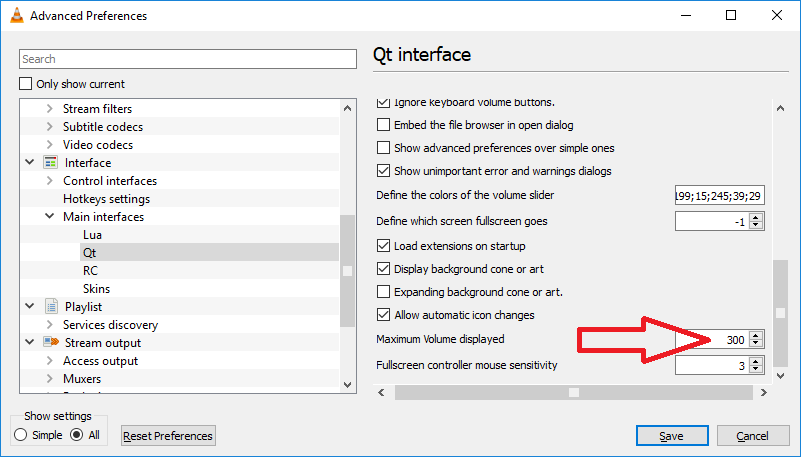Decrease fullscreen controller mouse sensitivity value
The width and height of the screenshot is (801, 457).
click(756, 370)
